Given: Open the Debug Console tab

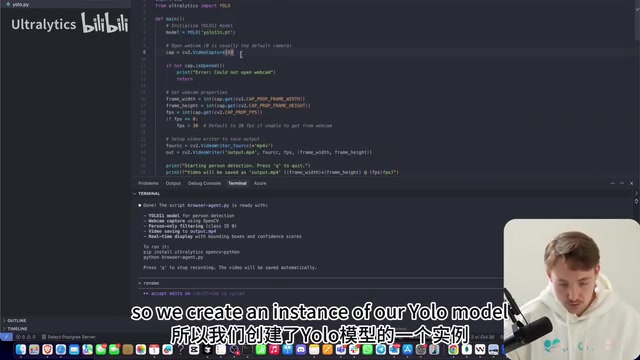Looking at the screenshot, I should [x=204, y=183].
